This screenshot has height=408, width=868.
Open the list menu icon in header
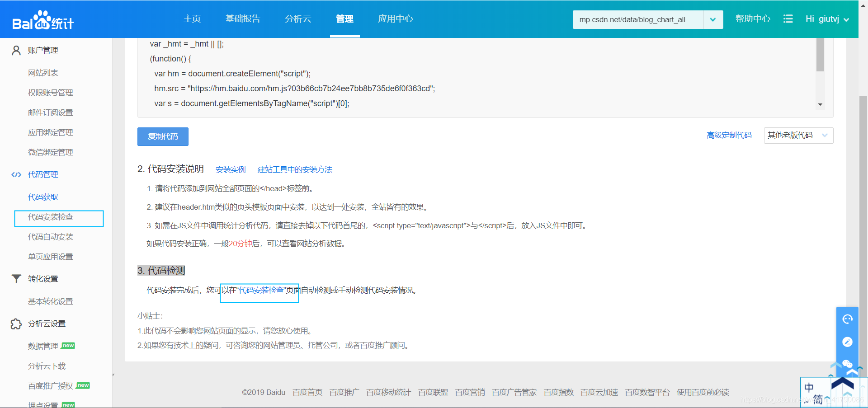click(x=788, y=19)
